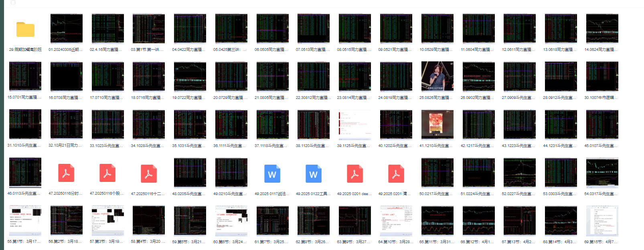Open PDF file 47.20250116分时
Image resolution: width=644 pixels, height=250 pixels.
point(66,173)
